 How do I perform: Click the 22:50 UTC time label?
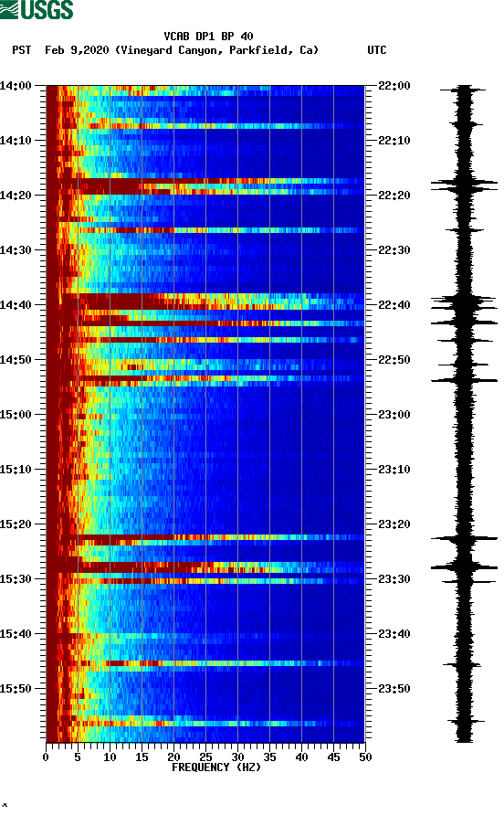coord(394,360)
